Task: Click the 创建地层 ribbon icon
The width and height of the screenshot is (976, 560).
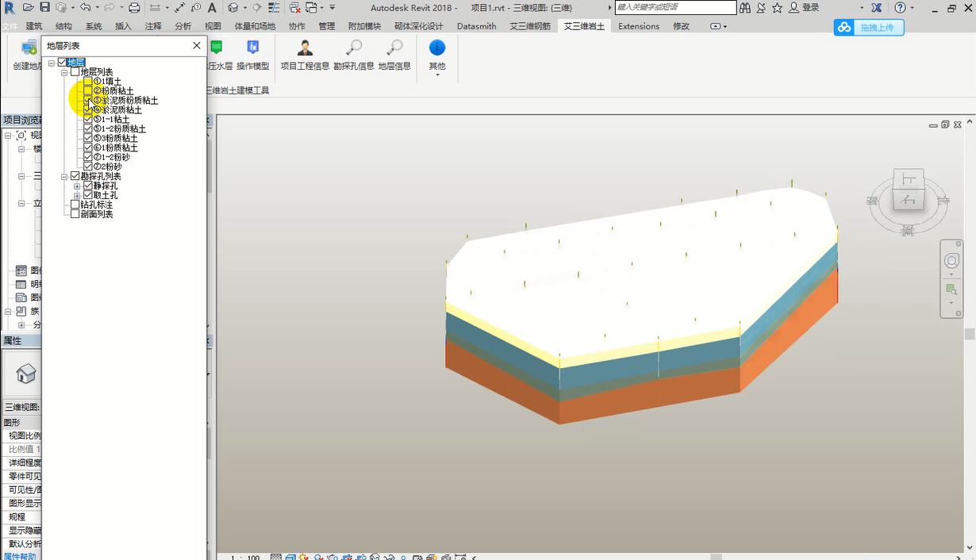Action: [x=30, y=47]
